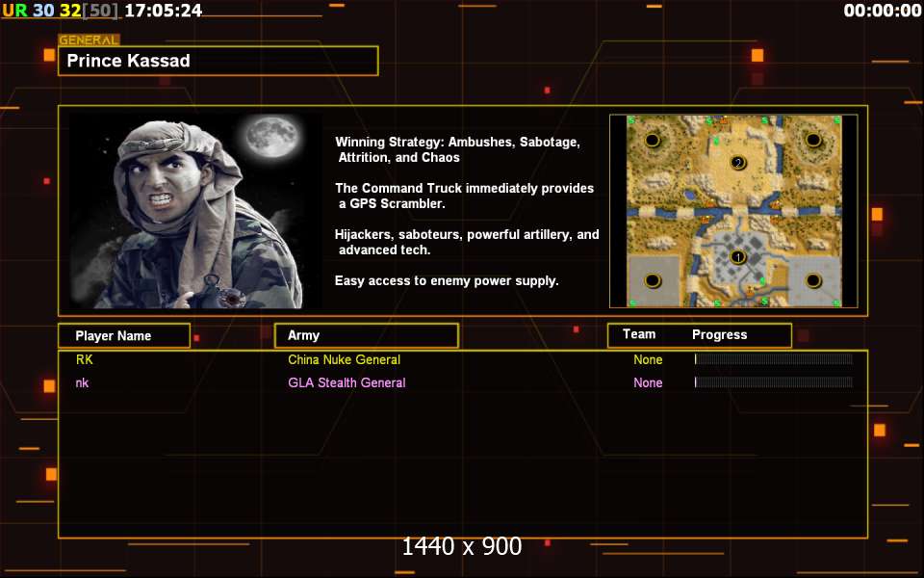Click the Command Truck GPS Scrambler text
The image size is (924, 578).
point(464,196)
